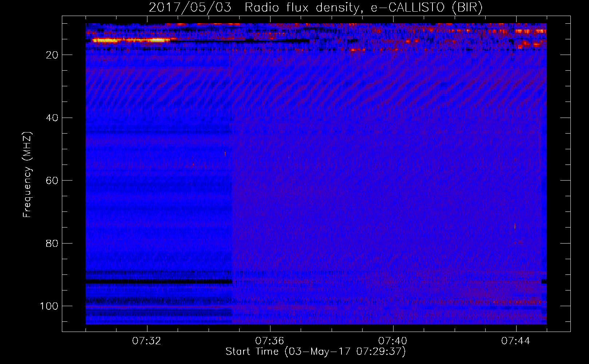Select the 07:36 time tick label

270,341
